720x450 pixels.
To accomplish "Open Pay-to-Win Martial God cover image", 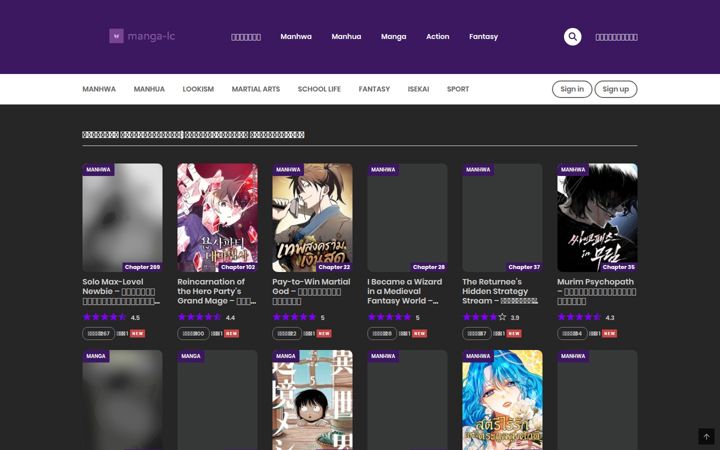I will [x=312, y=218].
